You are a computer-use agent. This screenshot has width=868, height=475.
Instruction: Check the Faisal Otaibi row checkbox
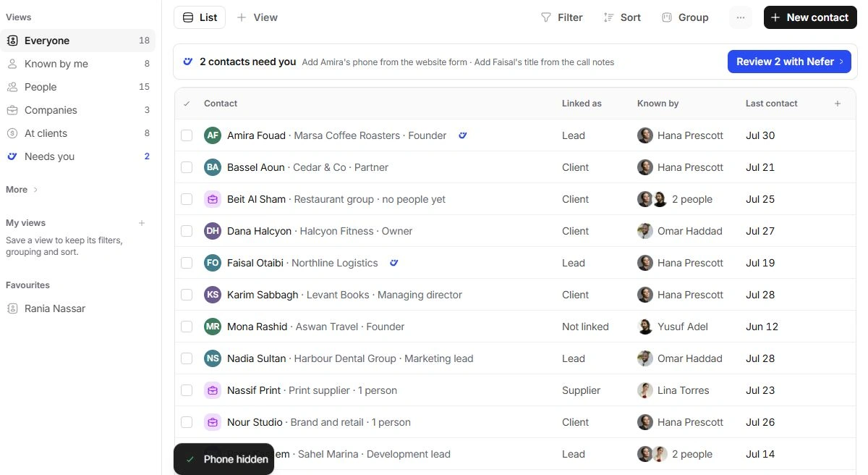coord(187,263)
